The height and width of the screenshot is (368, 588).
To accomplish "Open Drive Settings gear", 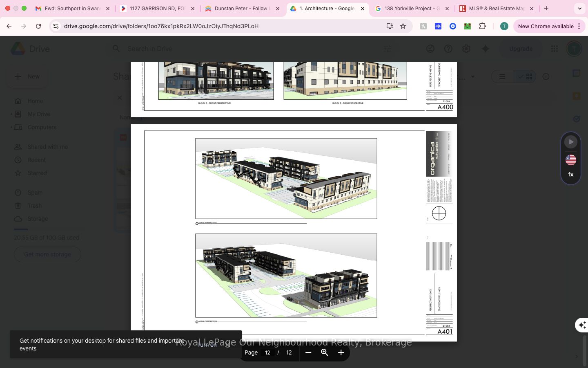I will (466, 49).
